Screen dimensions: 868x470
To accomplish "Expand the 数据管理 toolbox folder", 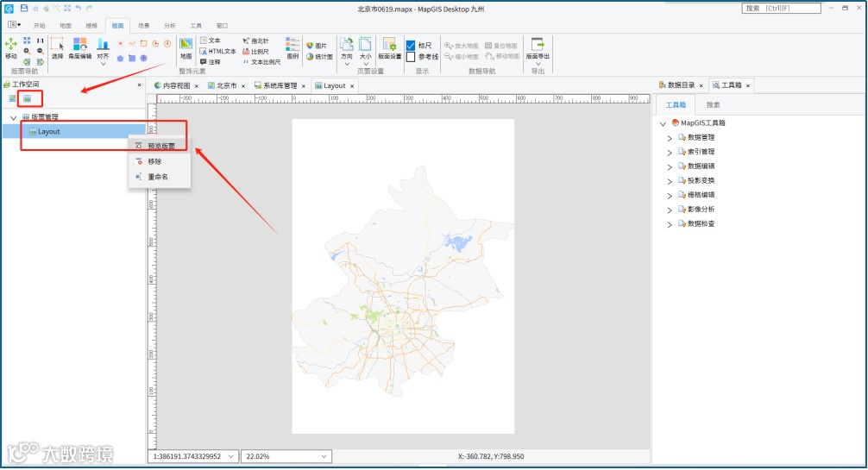I will [670, 138].
